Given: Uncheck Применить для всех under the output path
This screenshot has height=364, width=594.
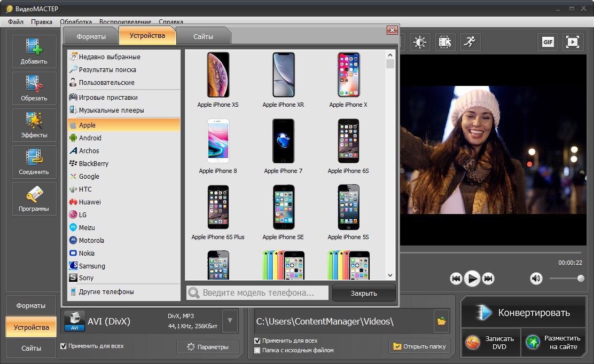Looking at the screenshot, I should coord(257,341).
